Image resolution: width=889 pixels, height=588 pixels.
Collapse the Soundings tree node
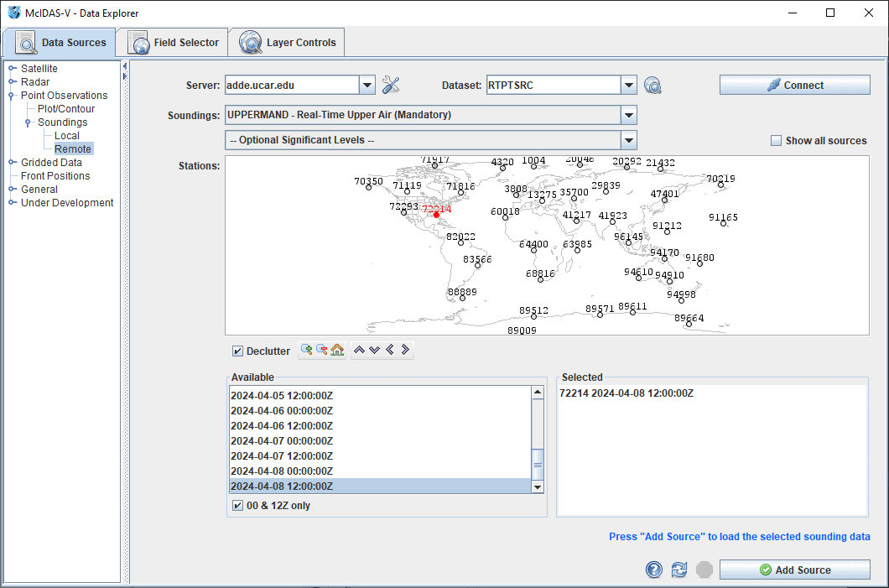click(x=28, y=122)
